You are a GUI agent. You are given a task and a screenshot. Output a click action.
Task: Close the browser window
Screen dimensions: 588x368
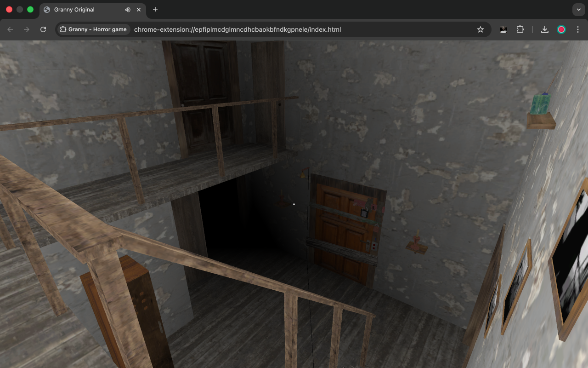(9, 10)
